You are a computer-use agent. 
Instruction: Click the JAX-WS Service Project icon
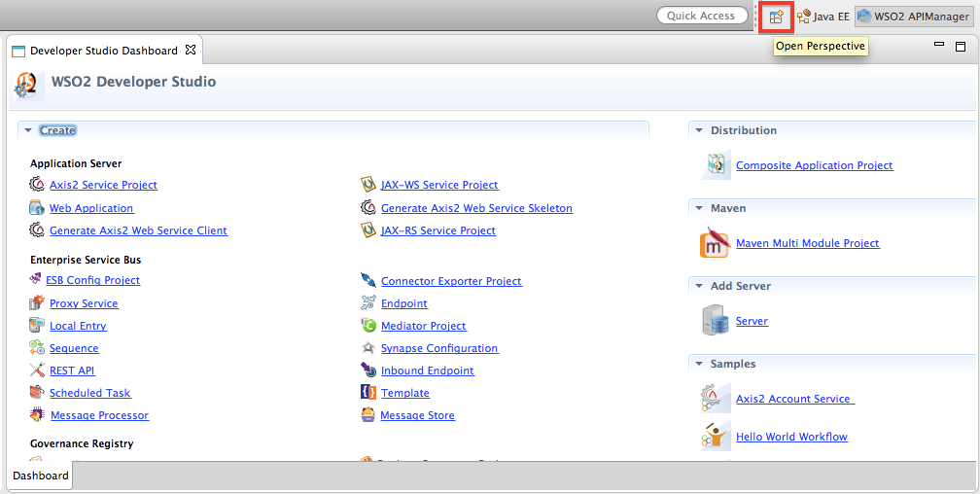click(x=368, y=184)
